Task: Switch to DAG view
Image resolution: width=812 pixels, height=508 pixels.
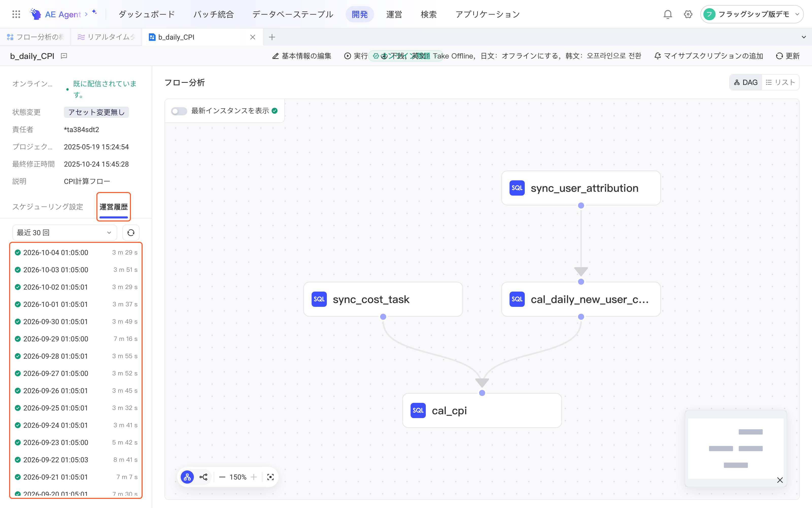Action: pyautogui.click(x=746, y=82)
